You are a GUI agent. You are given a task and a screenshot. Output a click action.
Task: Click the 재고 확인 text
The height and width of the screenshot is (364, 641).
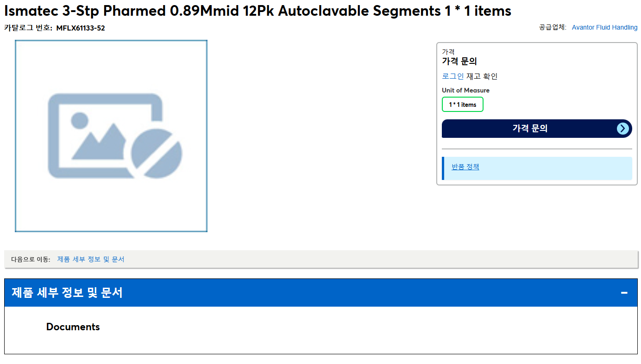[482, 76]
